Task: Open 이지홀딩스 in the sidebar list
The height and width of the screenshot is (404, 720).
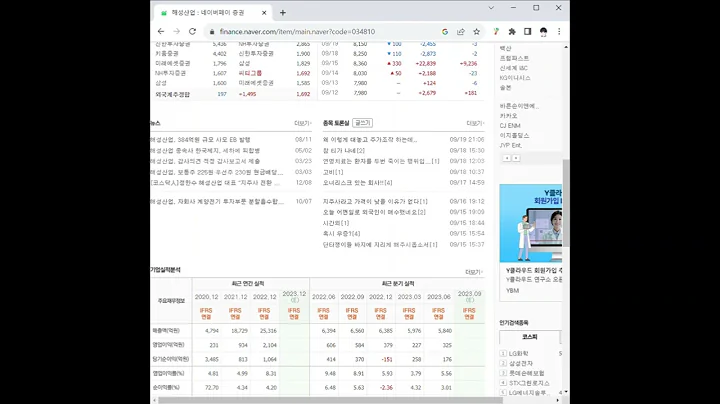Action: click(x=514, y=135)
